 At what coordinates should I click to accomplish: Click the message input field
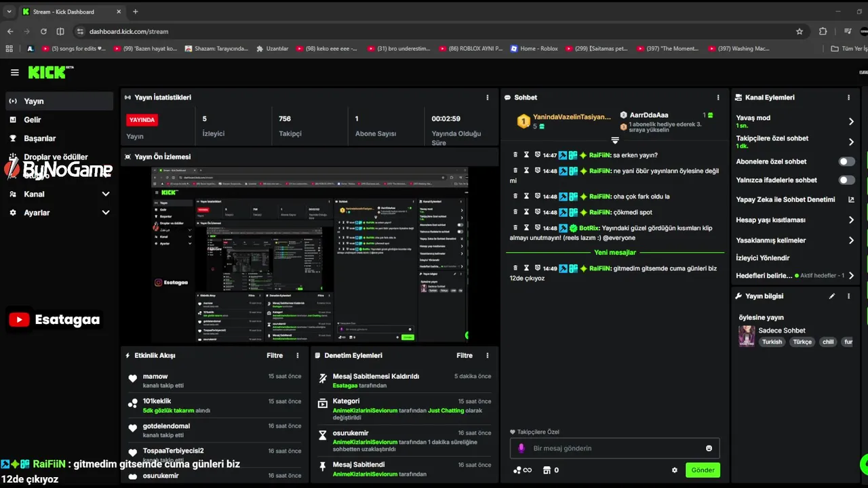614,448
